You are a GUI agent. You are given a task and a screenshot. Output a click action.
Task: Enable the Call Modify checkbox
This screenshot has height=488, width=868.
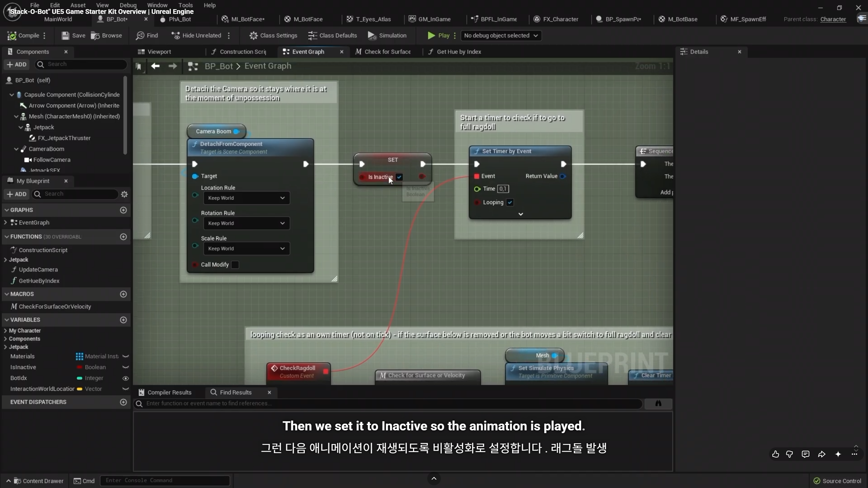tap(235, 265)
